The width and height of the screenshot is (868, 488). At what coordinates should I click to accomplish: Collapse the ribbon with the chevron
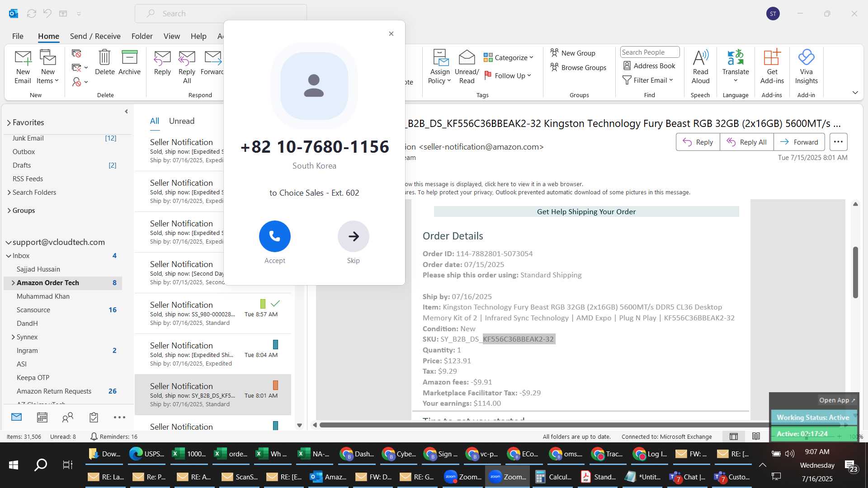pyautogui.click(x=855, y=93)
